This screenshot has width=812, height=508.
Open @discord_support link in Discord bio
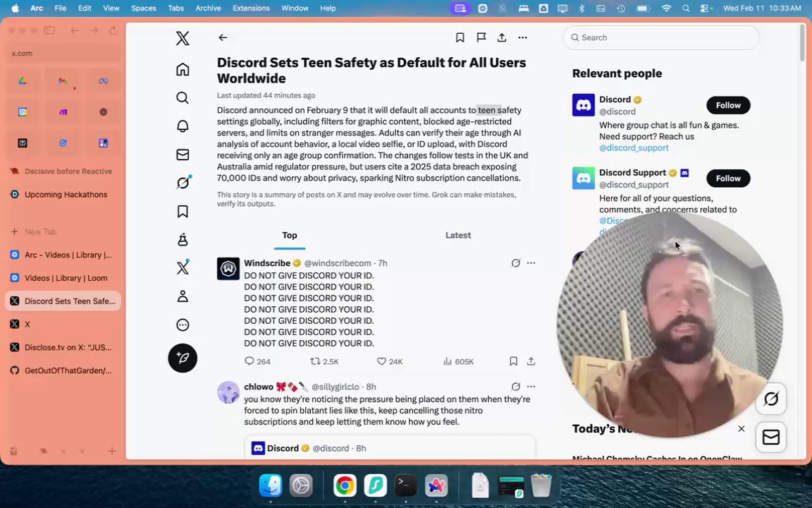click(x=634, y=147)
